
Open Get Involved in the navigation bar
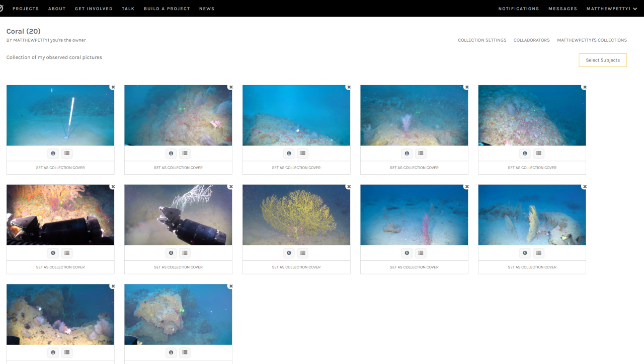click(x=94, y=9)
